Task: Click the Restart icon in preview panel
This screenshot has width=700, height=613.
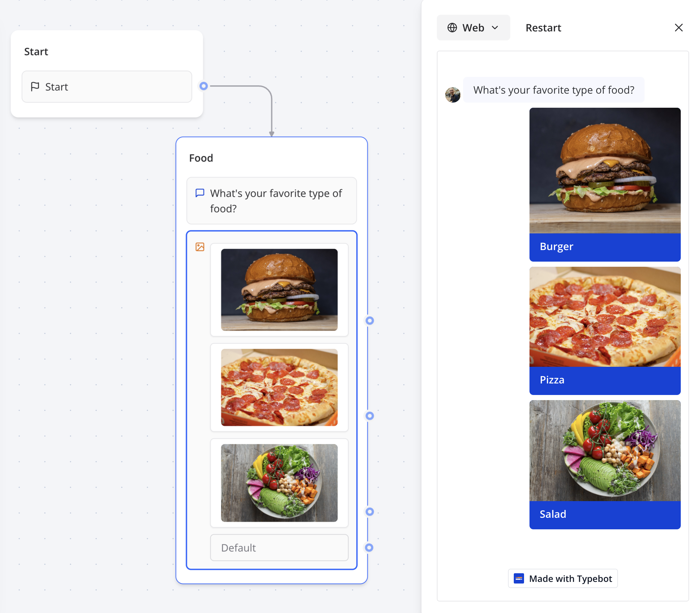Action: click(542, 27)
